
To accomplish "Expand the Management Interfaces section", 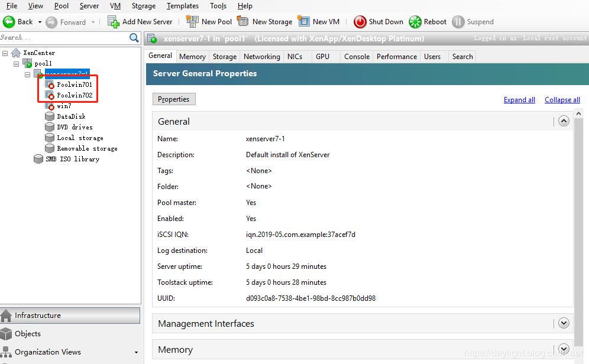I will click(564, 323).
